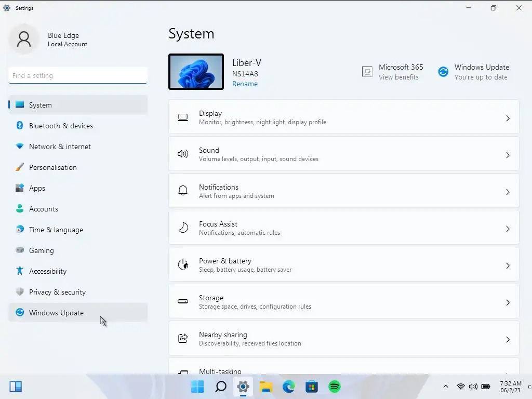532x399 pixels.
Task: Launch Microsoft Edge from taskbar
Action: (289, 387)
